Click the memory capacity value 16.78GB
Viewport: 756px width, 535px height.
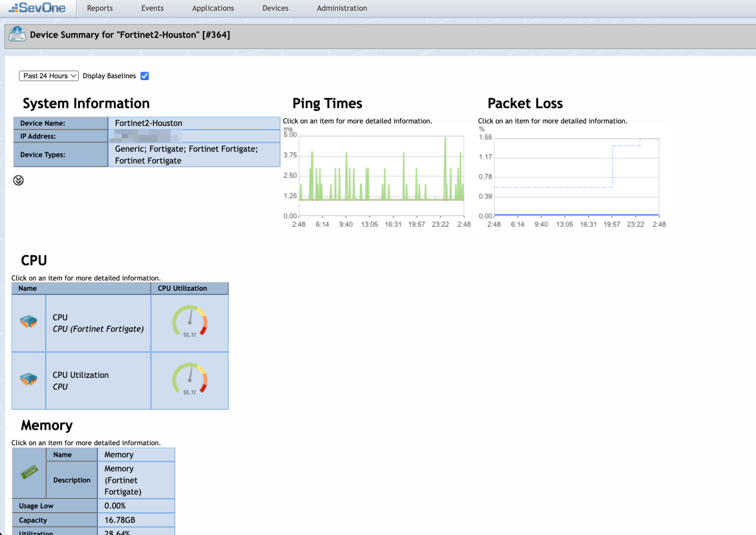(120, 520)
